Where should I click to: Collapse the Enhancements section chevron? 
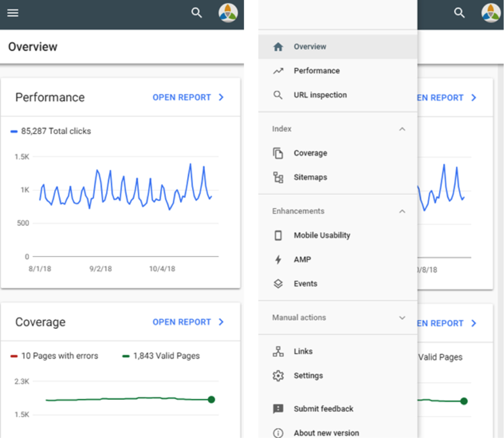(x=402, y=211)
